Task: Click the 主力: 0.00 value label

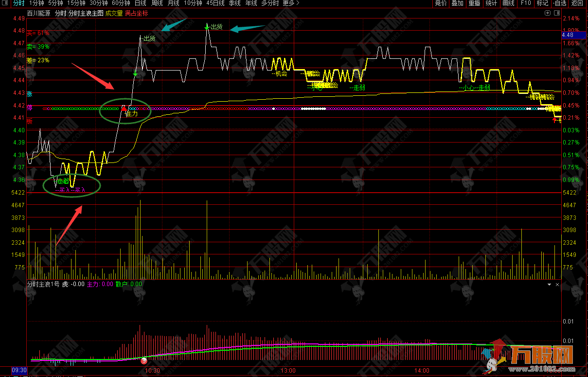Action: [100, 284]
